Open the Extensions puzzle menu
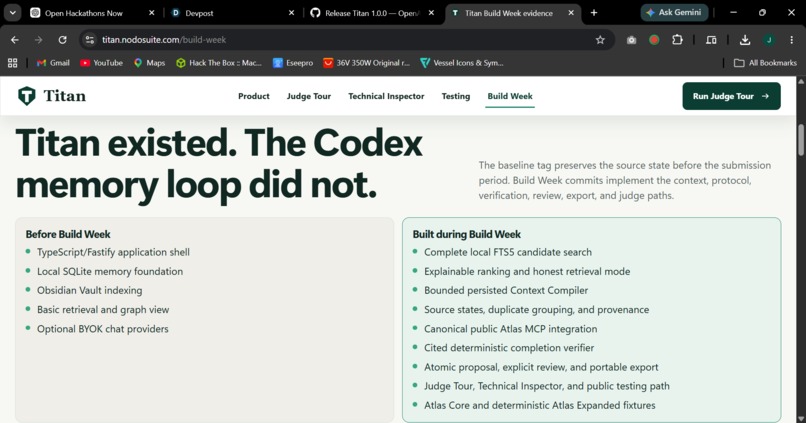The height and width of the screenshot is (423, 806). pyautogui.click(x=677, y=40)
